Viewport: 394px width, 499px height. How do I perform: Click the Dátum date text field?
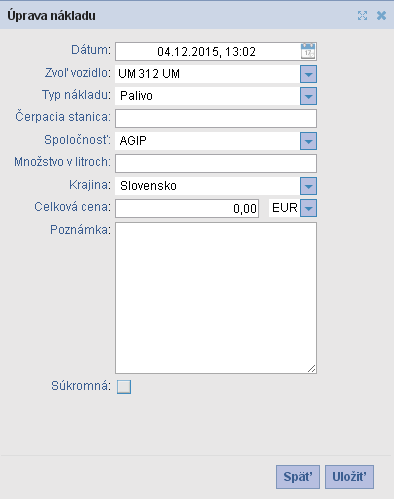[207, 51]
